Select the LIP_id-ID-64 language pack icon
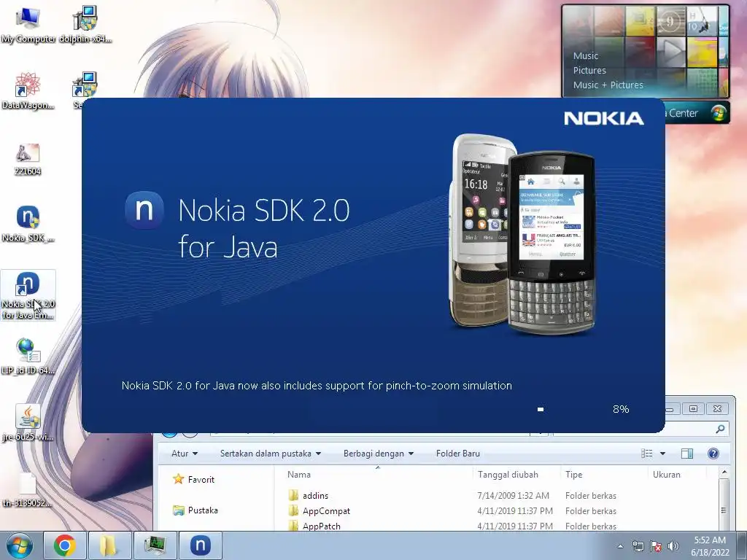The width and height of the screenshot is (747, 560). [x=28, y=356]
